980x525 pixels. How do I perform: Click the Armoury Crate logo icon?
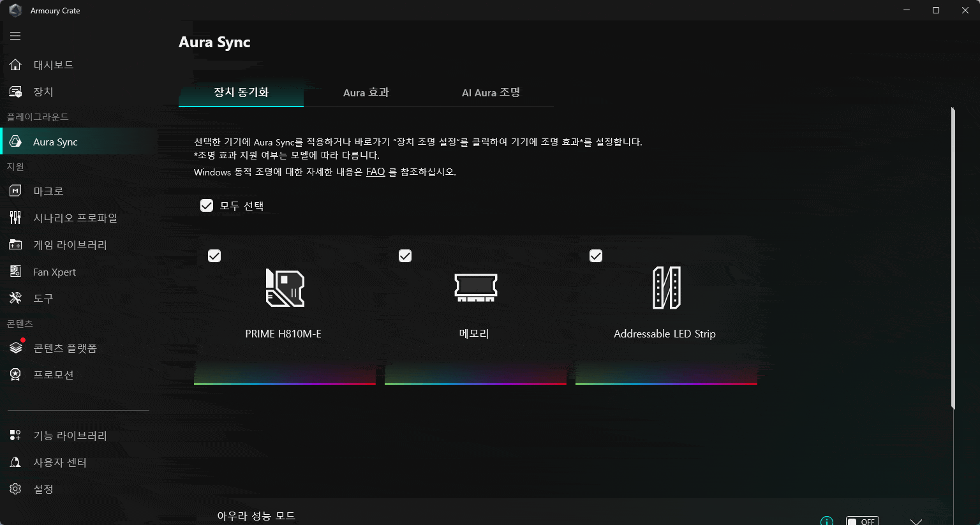click(15, 10)
